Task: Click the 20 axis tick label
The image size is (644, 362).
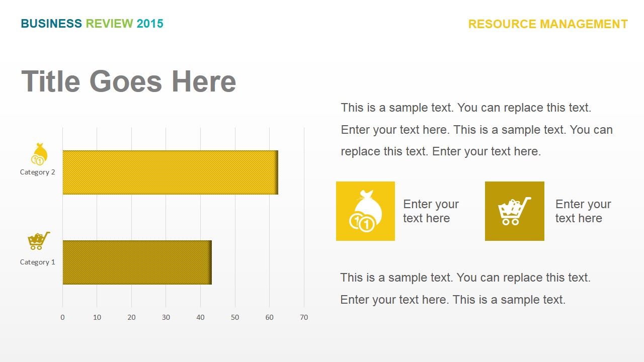Action: tap(131, 317)
